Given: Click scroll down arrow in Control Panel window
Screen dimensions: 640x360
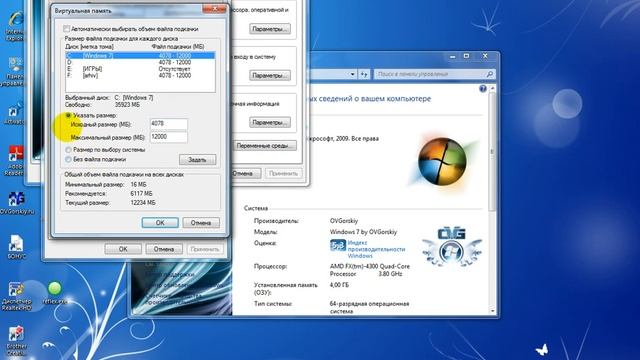Looking at the screenshot, I should (x=493, y=311).
